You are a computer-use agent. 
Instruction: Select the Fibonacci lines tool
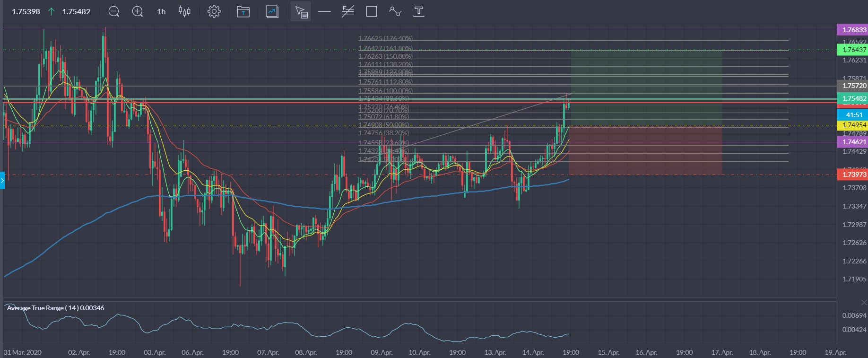(348, 11)
